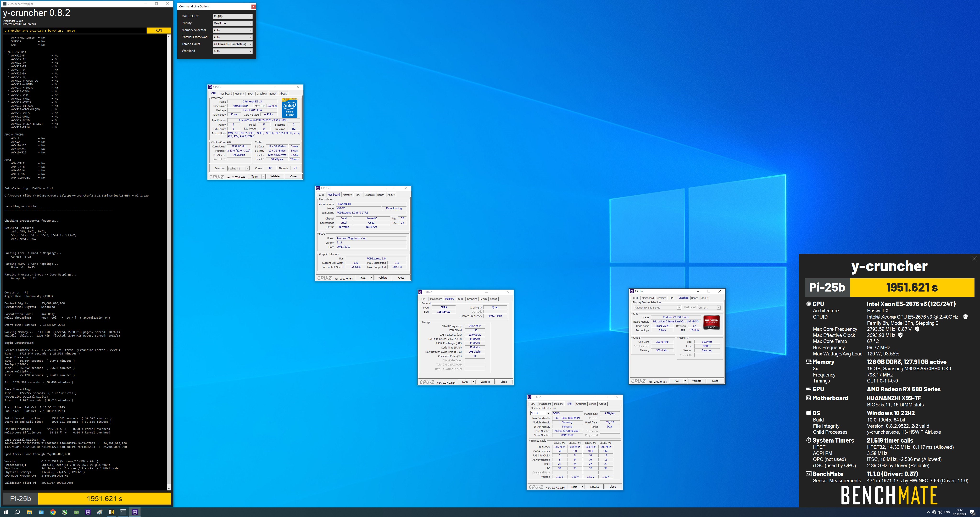
Task: Click the ENG language indicator
Action: pyautogui.click(x=947, y=512)
